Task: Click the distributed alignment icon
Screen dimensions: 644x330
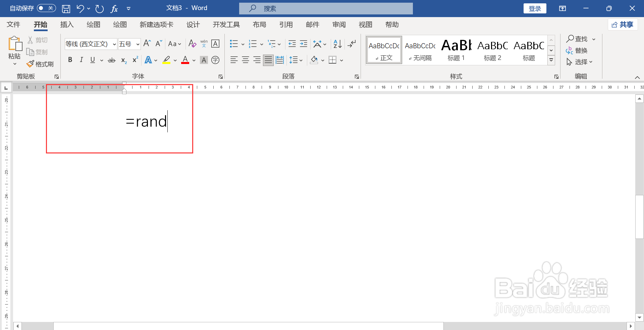Action: pyautogui.click(x=280, y=60)
